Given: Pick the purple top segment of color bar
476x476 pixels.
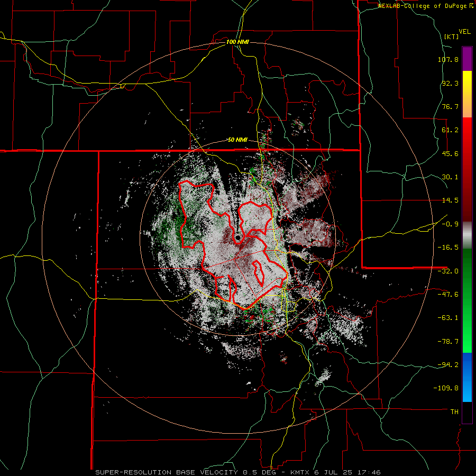Looking at the screenshot, I should pos(467,59).
